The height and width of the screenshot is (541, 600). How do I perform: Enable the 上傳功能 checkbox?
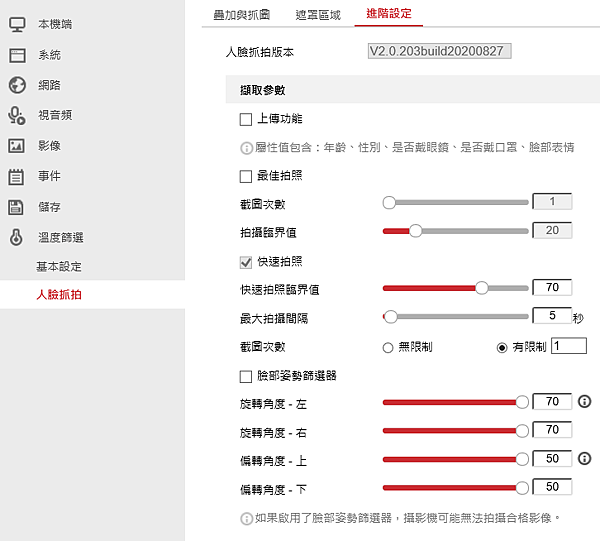pos(246,119)
